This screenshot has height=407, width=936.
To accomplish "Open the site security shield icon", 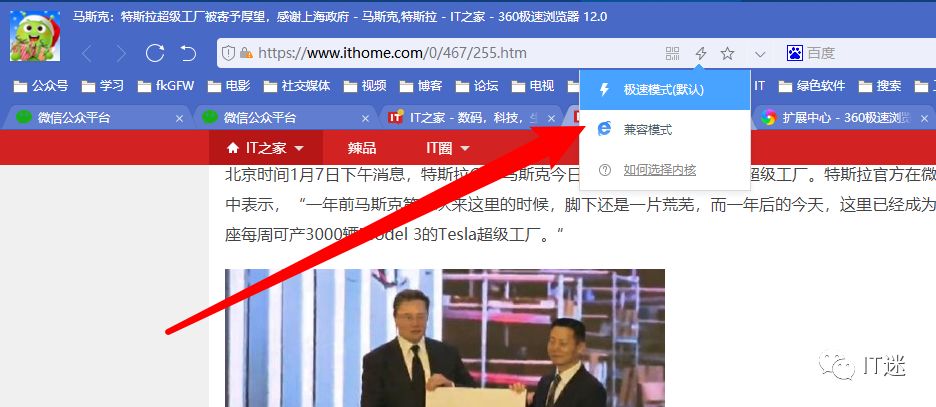I will (x=228, y=53).
